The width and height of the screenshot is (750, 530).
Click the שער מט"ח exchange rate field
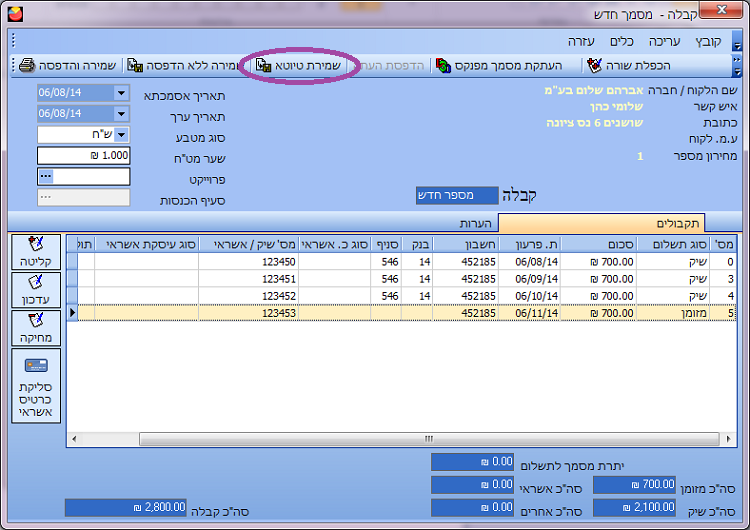pyautogui.click(x=84, y=155)
